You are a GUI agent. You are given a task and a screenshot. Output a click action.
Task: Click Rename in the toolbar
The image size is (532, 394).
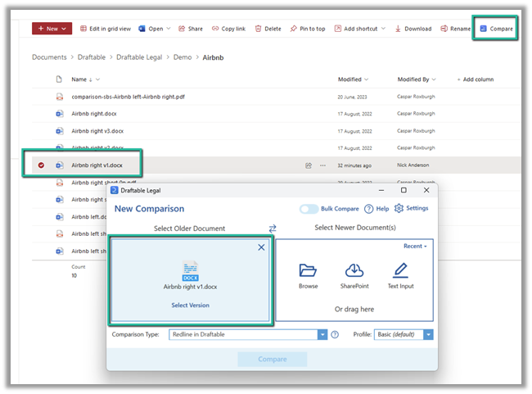[x=456, y=29]
